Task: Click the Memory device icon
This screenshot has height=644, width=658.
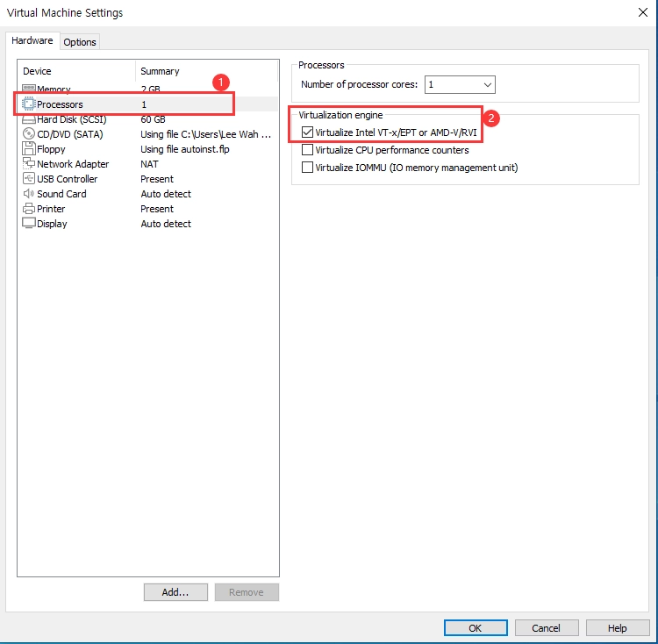Action: (x=29, y=88)
